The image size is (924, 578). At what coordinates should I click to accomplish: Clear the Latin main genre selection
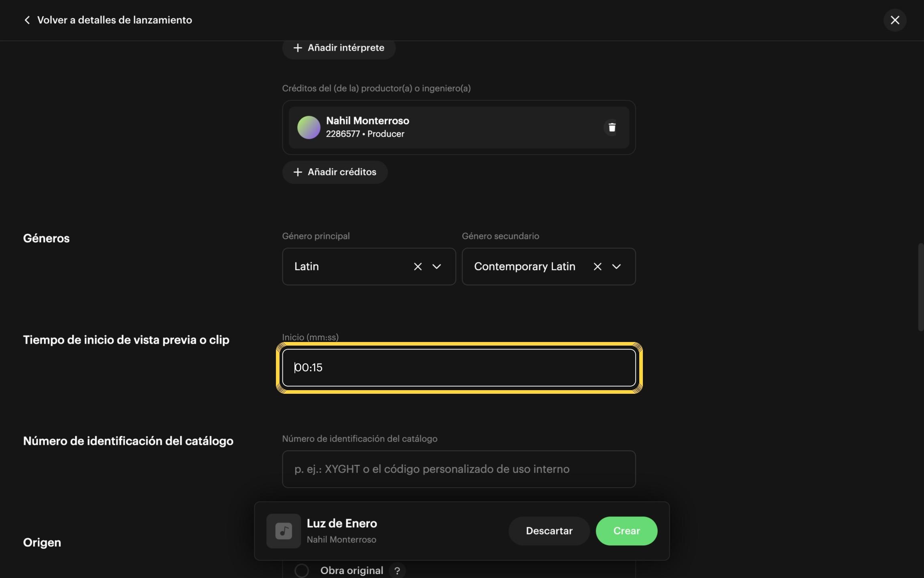click(417, 267)
